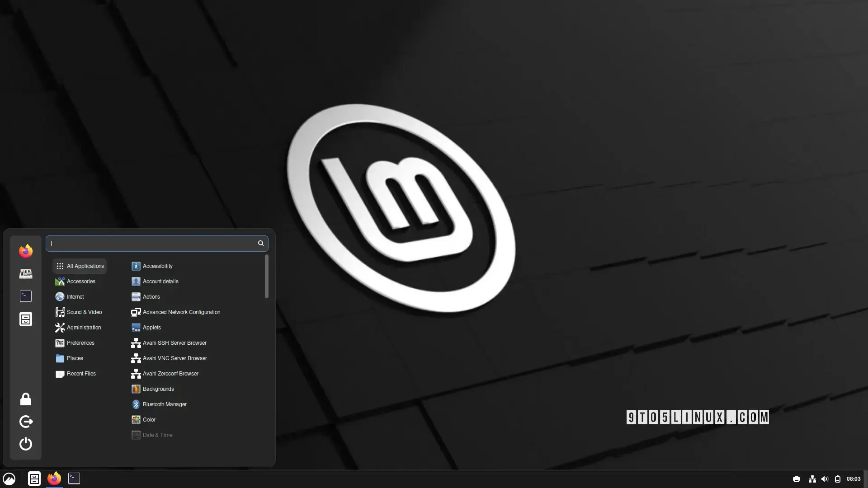Click the power Quit icon
Viewport: 868px width, 488px height.
tap(26, 444)
